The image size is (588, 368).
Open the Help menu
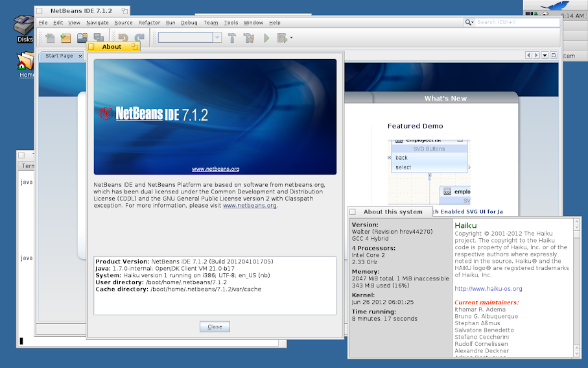[x=274, y=23]
